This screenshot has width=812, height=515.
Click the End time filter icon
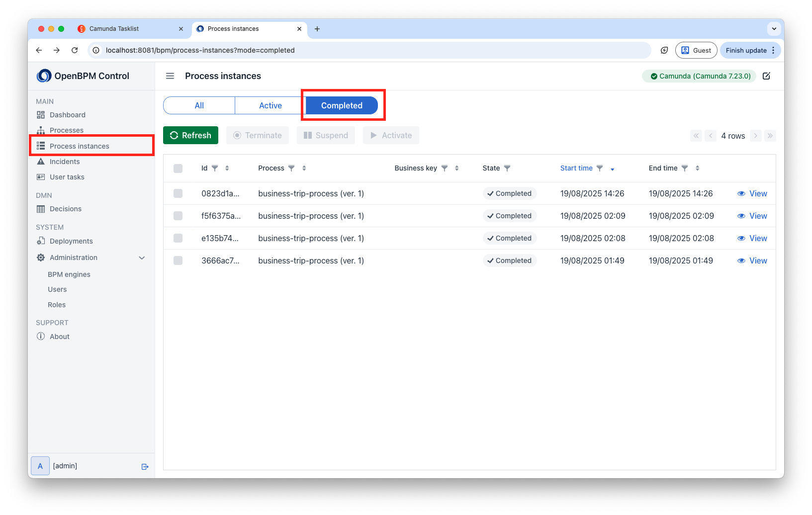click(685, 168)
